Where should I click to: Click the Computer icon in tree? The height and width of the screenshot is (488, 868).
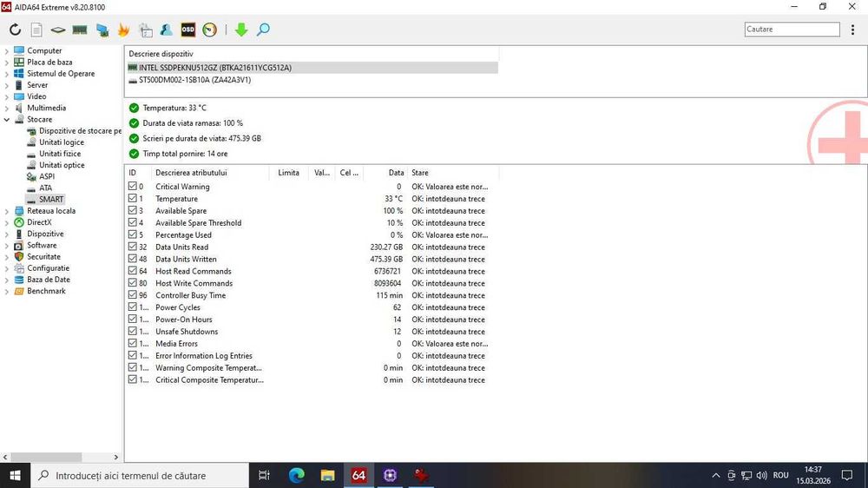19,50
